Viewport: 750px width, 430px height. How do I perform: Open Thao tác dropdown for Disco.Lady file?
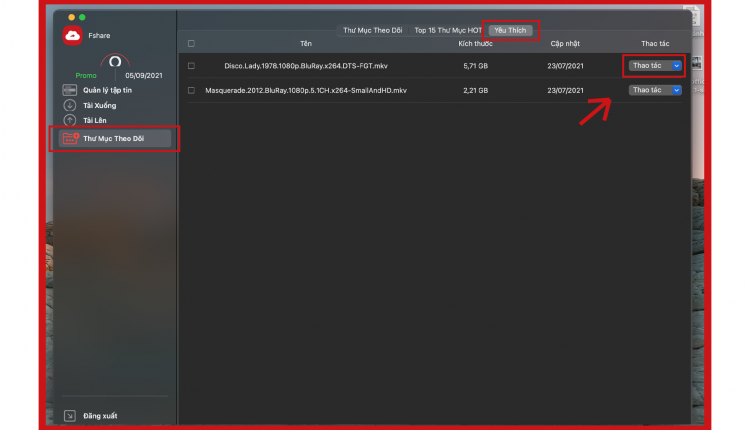point(655,66)
